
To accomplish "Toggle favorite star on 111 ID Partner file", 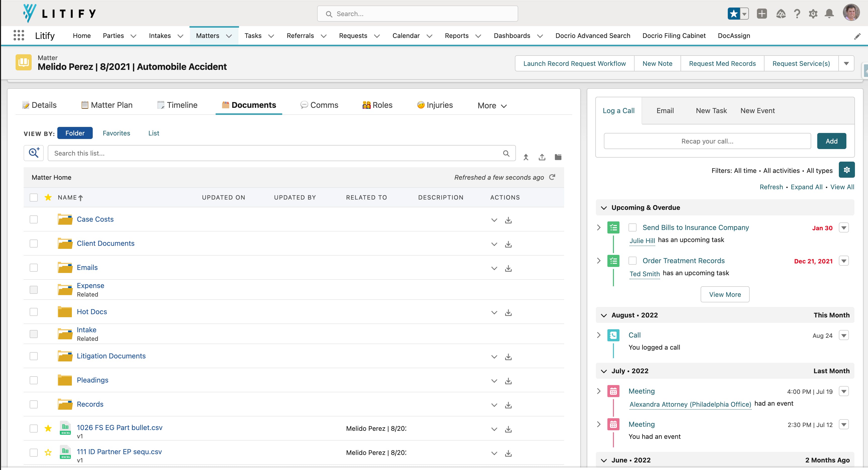I will (48, 452).
